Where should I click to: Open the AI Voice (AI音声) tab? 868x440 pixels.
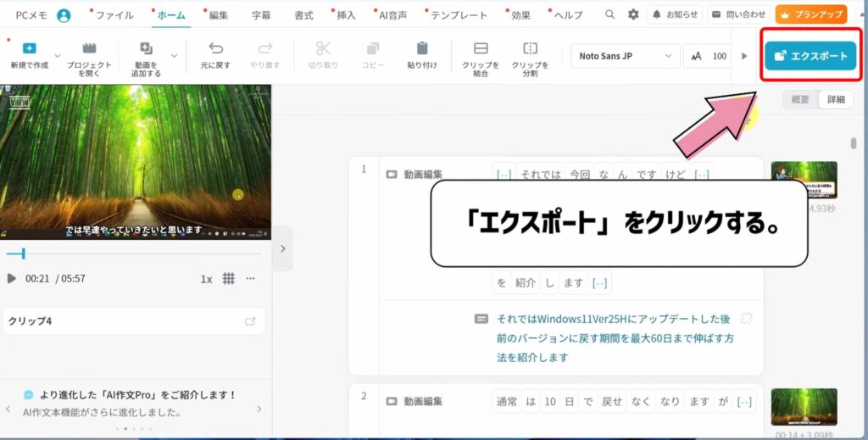coord(394,15)
